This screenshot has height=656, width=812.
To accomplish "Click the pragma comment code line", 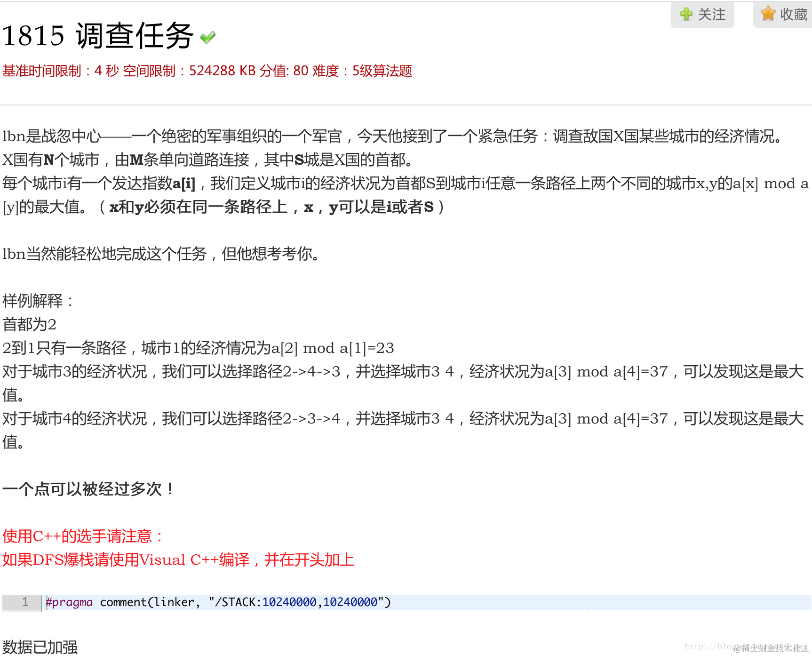I will tap(218, 602).
